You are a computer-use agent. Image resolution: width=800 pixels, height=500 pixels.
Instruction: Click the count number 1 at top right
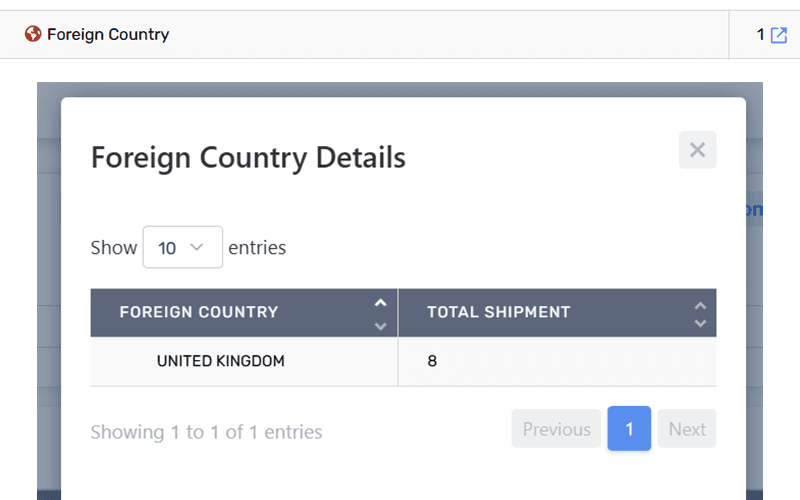click(761, 35)
